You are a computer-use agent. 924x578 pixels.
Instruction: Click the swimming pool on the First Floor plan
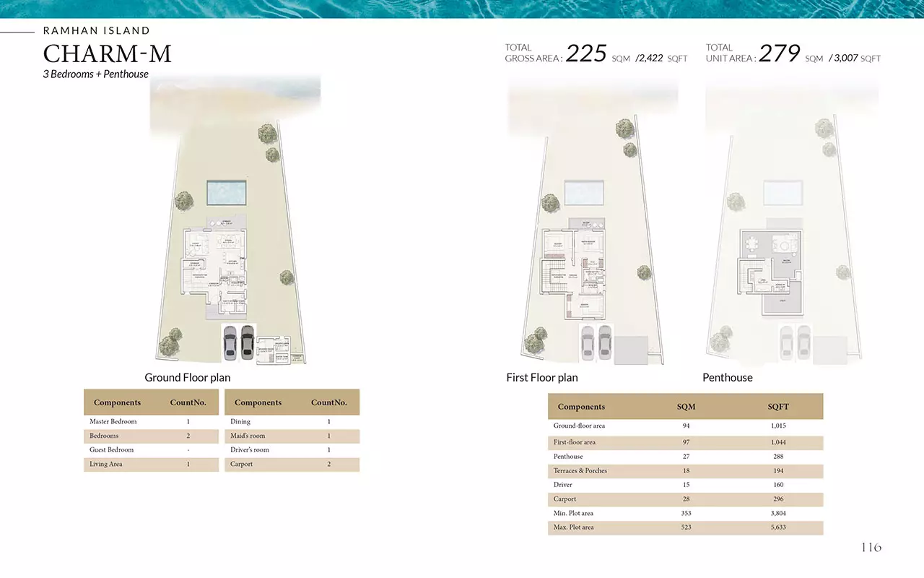(585, 193)
